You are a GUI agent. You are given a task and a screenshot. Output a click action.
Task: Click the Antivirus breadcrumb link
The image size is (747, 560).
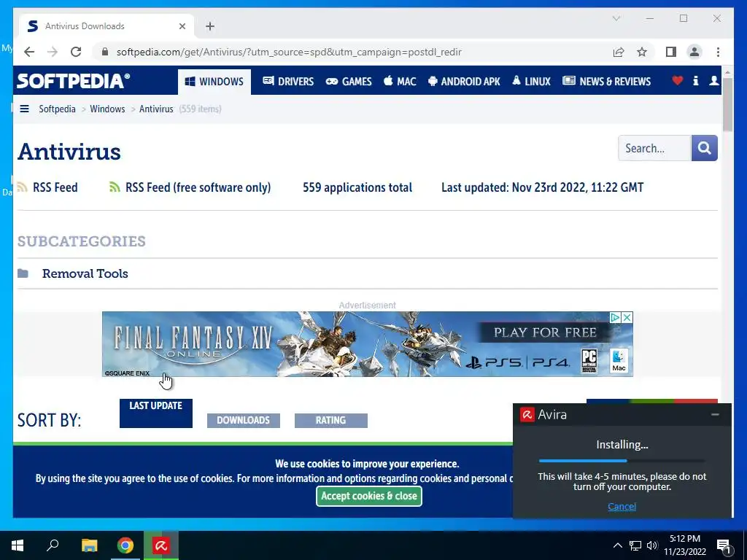point(156,109)
